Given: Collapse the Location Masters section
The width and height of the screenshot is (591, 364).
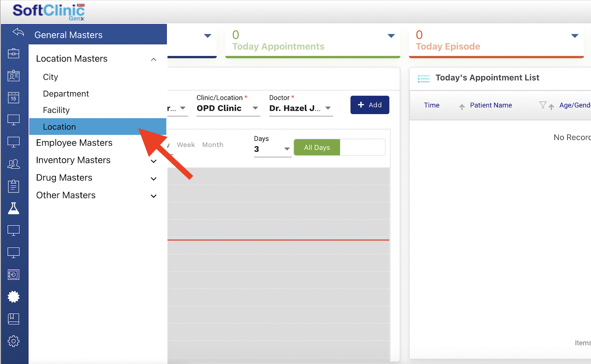Looking at the screenshot, I should click(x=154, y=59).
